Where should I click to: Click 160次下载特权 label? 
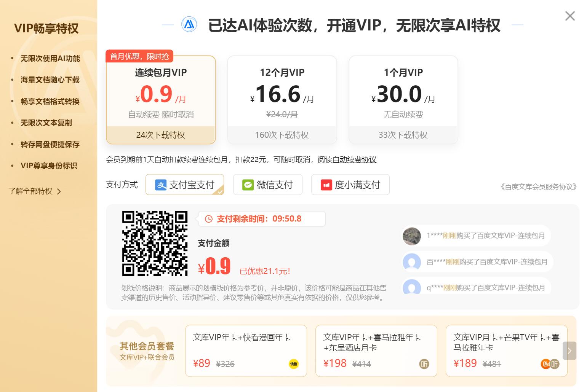pos(282,135)
